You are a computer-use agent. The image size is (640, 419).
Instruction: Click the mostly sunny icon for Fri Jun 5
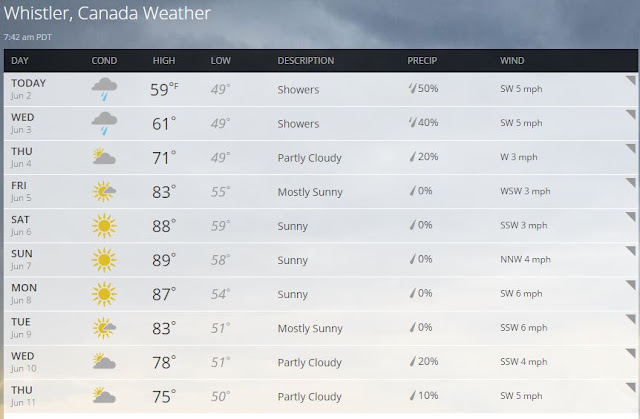click(104, 191)
